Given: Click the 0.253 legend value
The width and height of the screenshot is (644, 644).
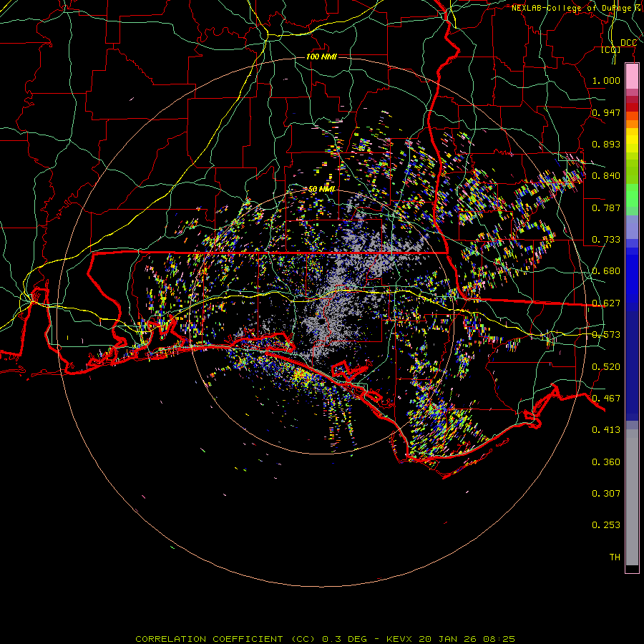Looking at the screenshot, I should [x=606, y=525].
